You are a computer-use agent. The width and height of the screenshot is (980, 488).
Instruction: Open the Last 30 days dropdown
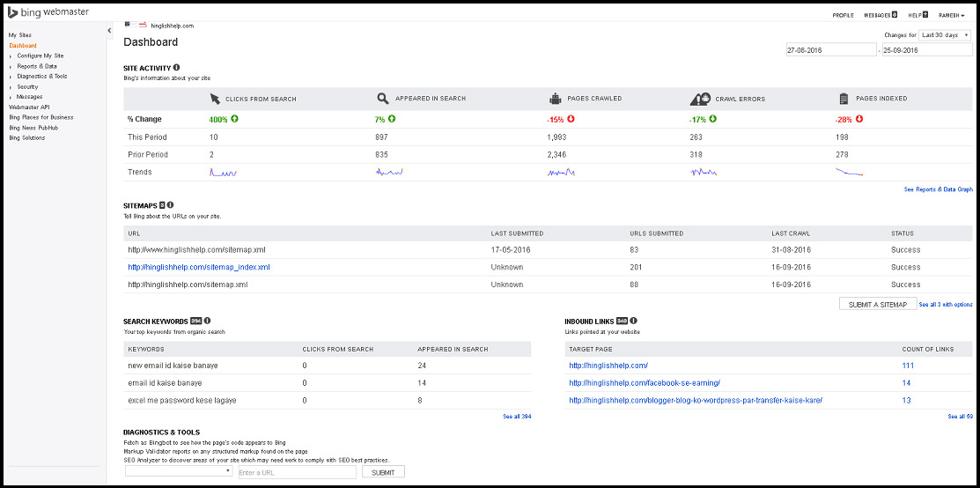(x=945, y=35)
